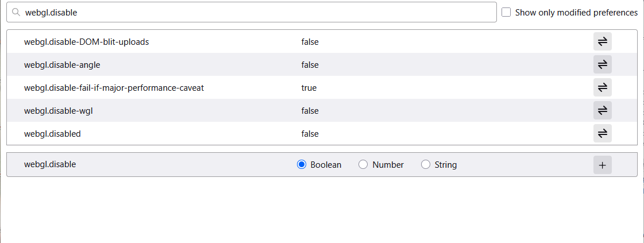
Task: Click the webgl.disabled preference name
Action: click(52, 134)
